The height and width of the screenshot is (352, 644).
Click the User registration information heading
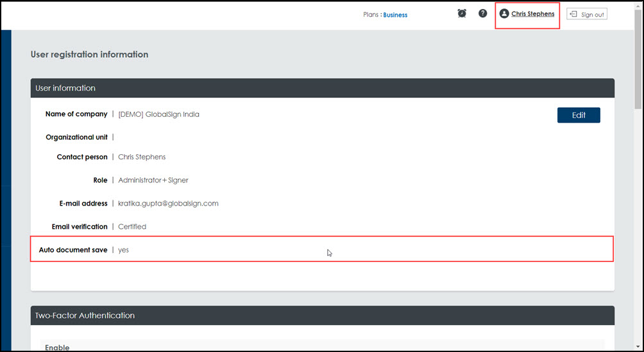(x=90, y=55)
